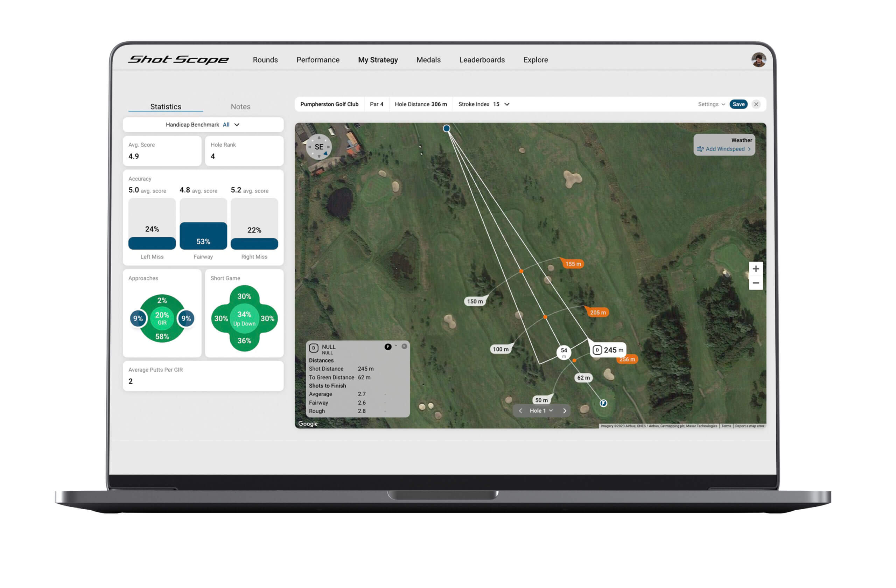Click the putter (P) icon in shot details panel
Viewport: 896px width, 588px height.
tap(387, 347)
